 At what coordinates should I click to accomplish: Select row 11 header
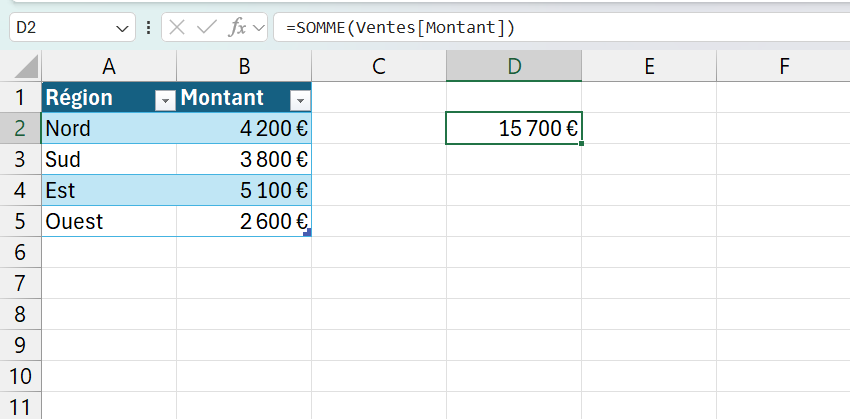coord(21,405)
